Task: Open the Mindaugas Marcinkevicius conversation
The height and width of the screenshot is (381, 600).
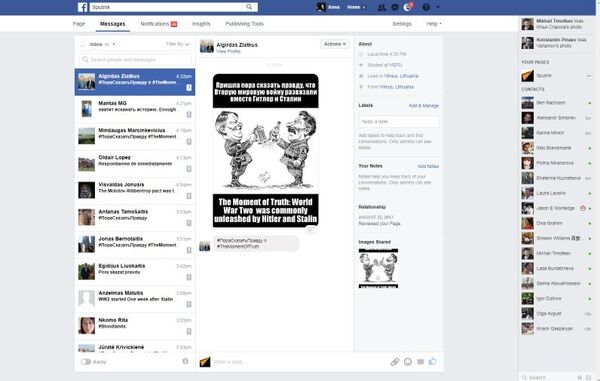Action: [x=135, y=136]
